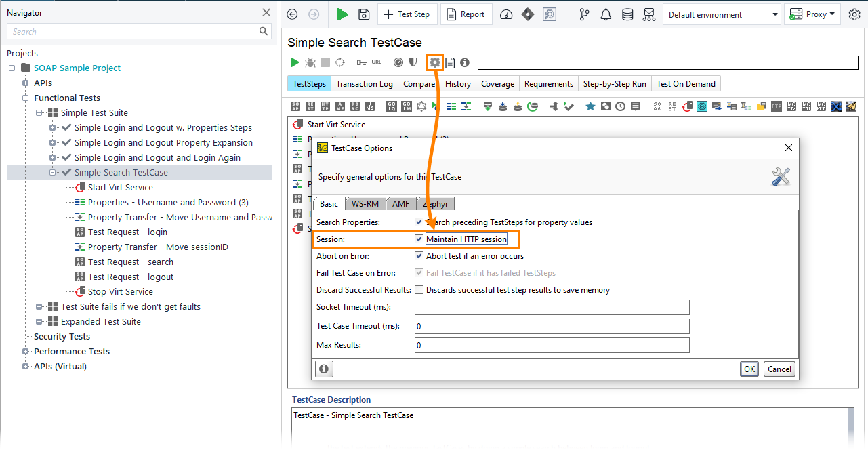Image resolution: width=868 pixels, height=450 pixels.
Task: Add a JDBC test step icon
Action: point(354,104)
